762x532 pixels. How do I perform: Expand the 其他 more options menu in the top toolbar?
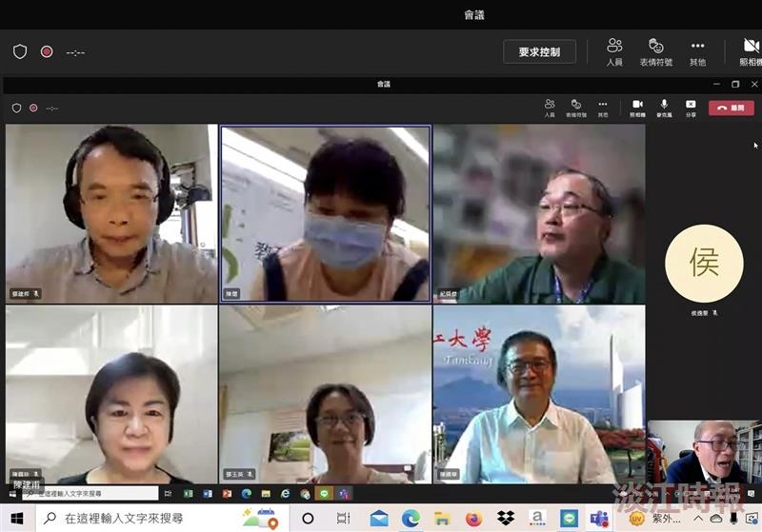[x=697, y=52]
